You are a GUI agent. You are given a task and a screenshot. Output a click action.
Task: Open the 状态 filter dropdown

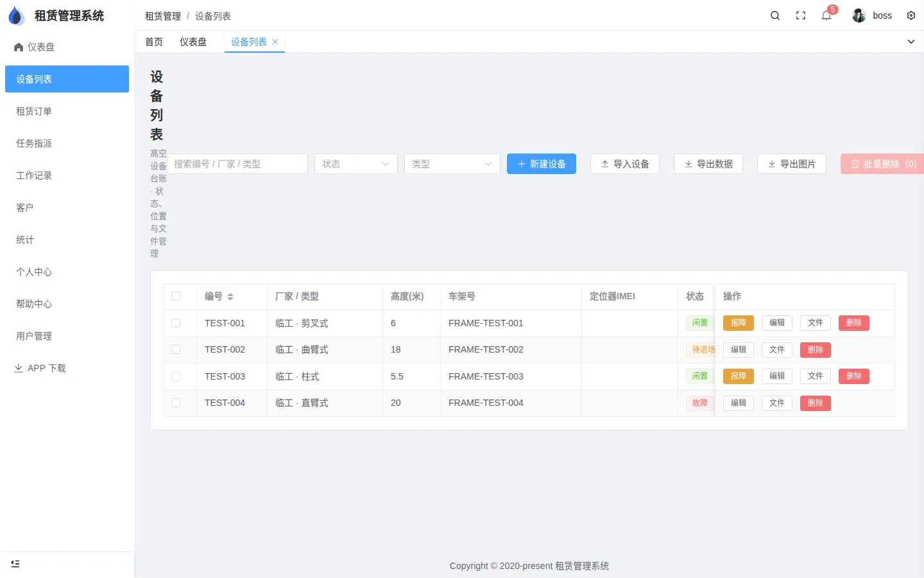(356, 164)
